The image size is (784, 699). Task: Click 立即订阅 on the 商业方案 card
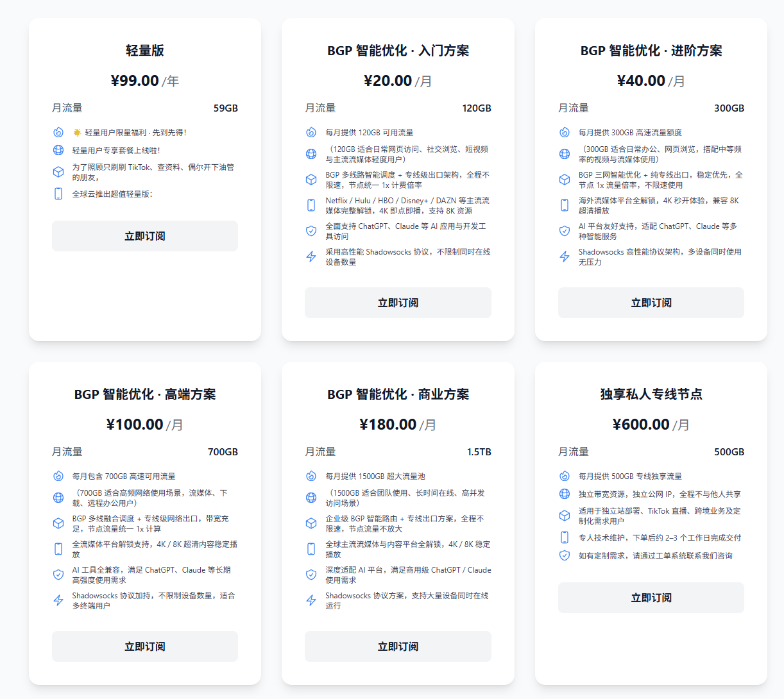click(x=398, y=646)
